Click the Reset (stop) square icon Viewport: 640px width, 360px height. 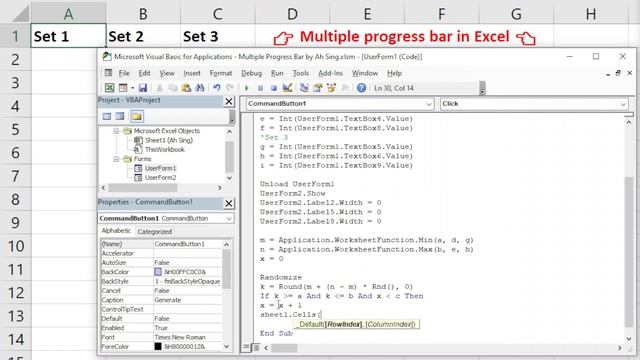tap(273, 88)
